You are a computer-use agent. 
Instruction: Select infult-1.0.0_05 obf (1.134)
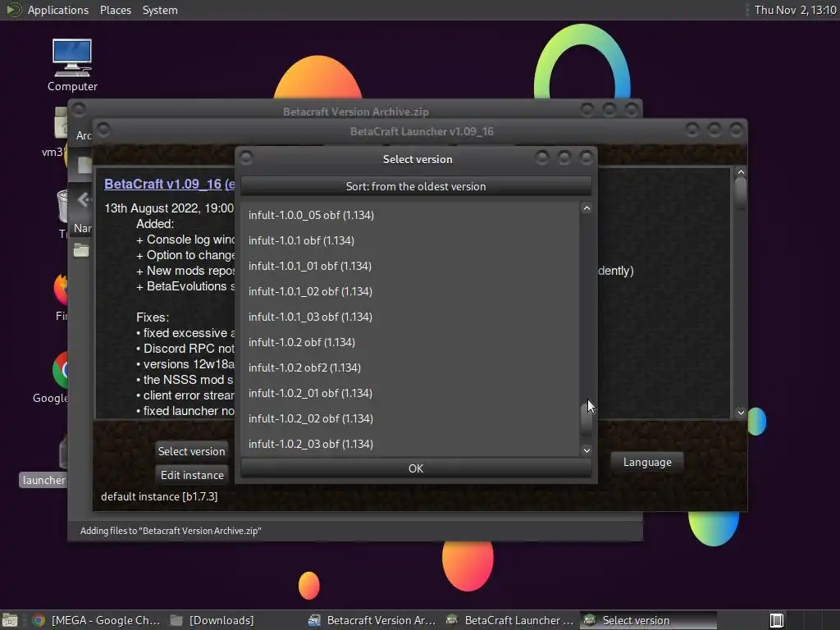(410, 215)
